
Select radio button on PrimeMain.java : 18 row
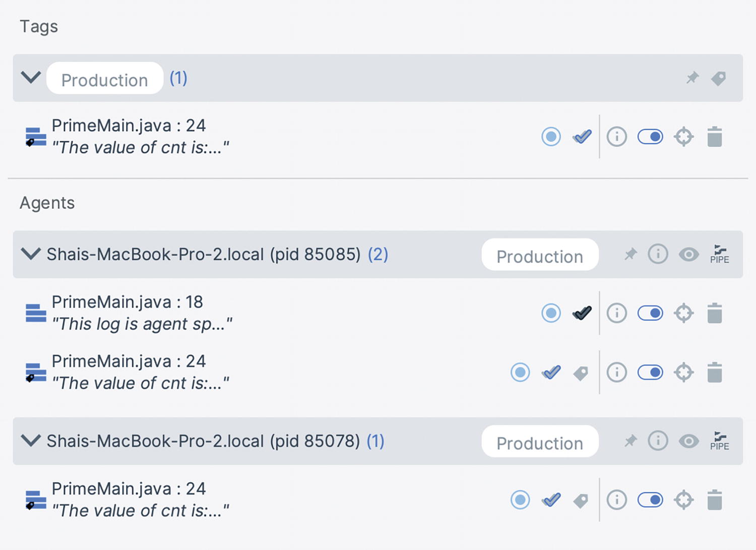(x=551, y=313)
